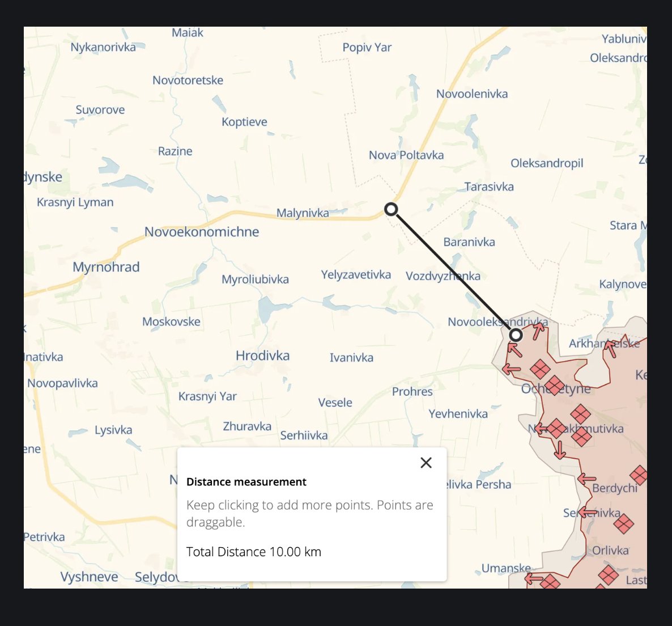This screenshot has height=626, width=672.
Task: Click the Krasnyi Yar label
Action: click(207, 396)
